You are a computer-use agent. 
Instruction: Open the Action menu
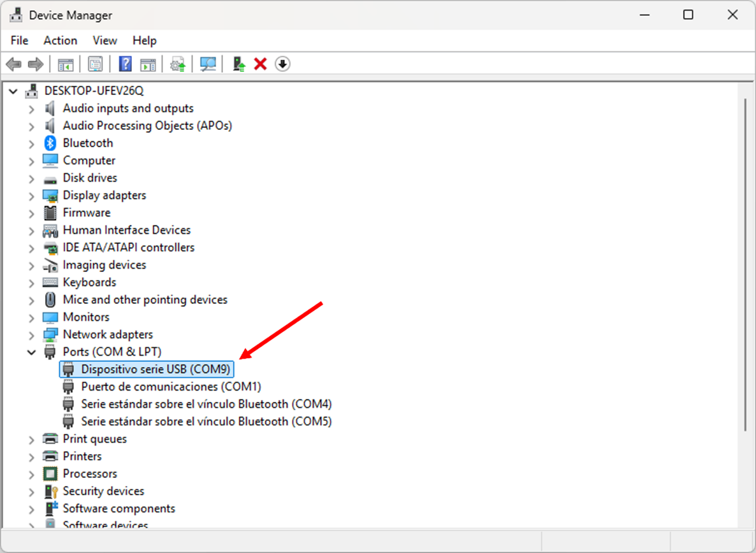coord(60,40)
